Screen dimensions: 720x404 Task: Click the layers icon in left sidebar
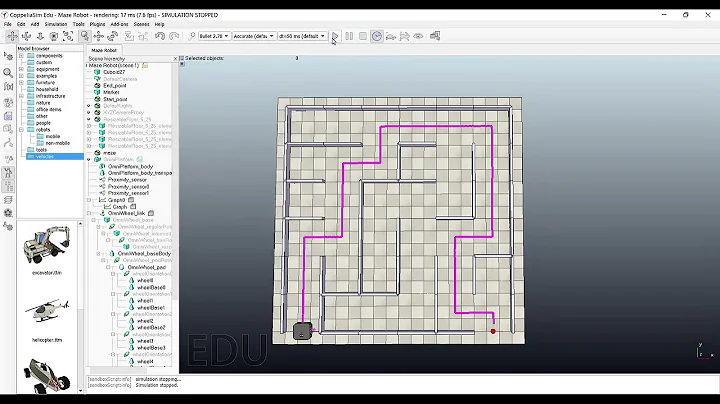pos(8,200)
